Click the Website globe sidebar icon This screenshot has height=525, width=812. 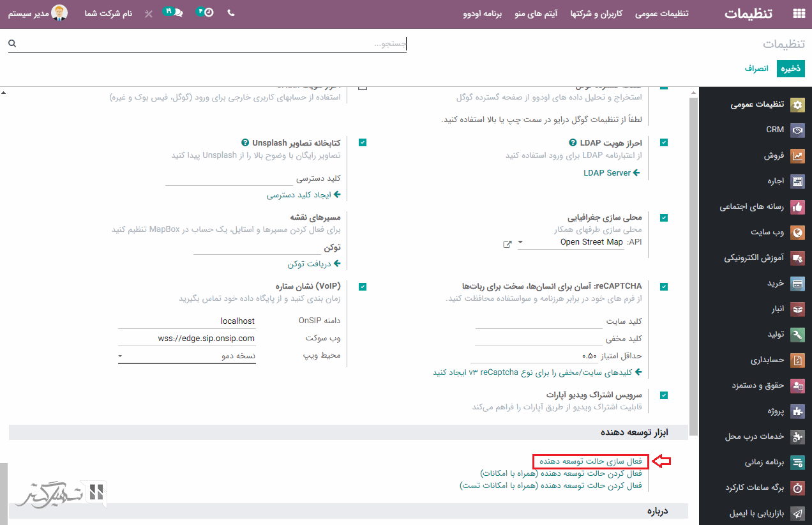coord(797,232)
